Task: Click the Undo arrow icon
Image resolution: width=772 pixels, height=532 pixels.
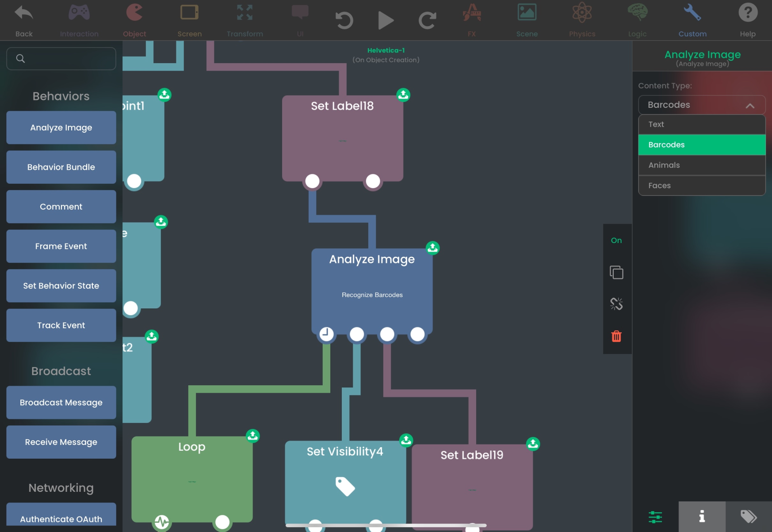Action: click(x=344, y=20)
